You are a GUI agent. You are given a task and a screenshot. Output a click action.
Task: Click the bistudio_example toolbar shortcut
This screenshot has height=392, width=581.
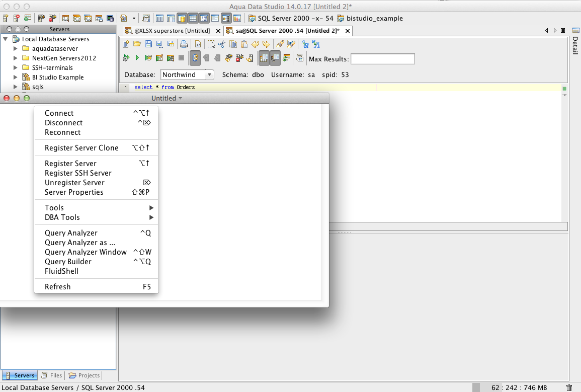point(370,18)
